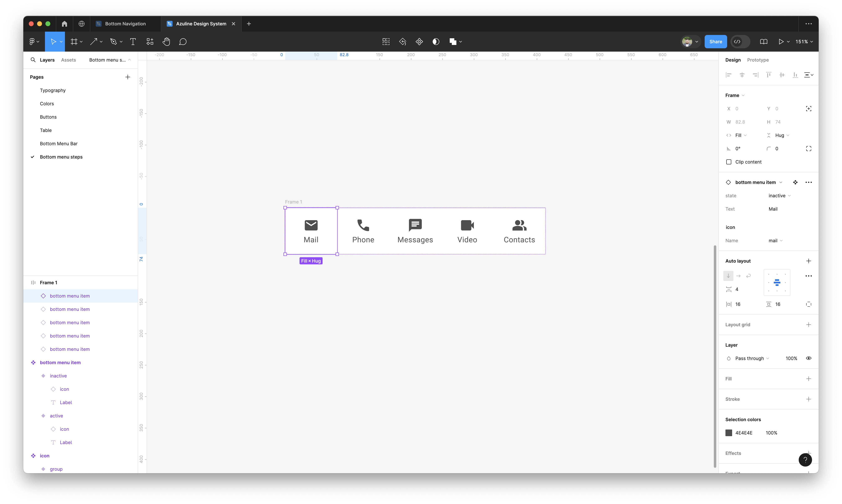The height and width of the screenshot is (504, 842).
Task: Select the Hand tool
Action: [x=166, y=41]
